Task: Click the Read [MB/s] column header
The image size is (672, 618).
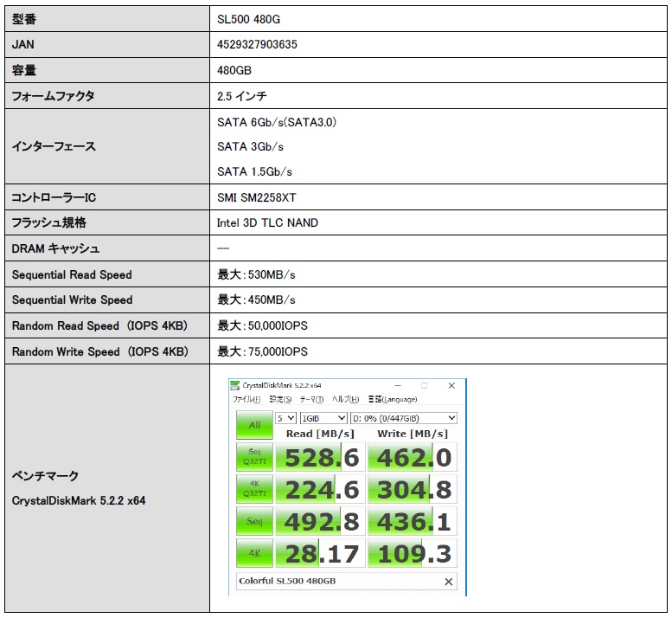Action: point(320,434)
